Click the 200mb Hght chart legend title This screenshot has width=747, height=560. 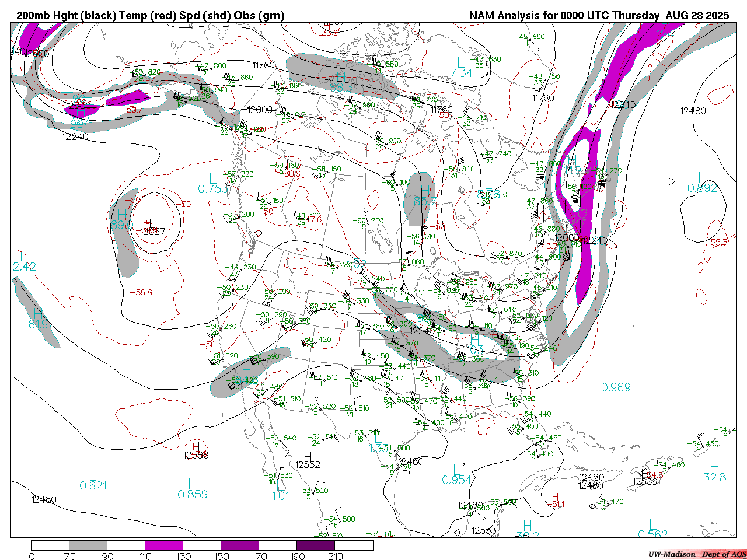tap(151, 16)
